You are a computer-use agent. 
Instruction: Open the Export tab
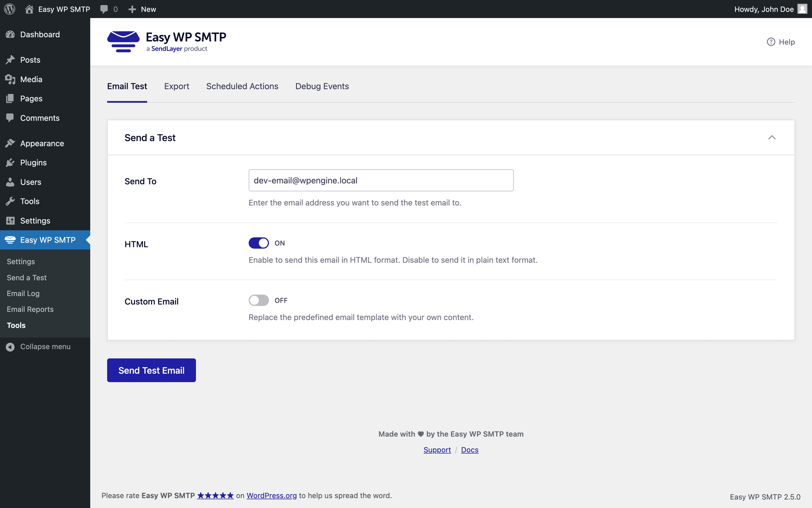[x=176, y=86]
